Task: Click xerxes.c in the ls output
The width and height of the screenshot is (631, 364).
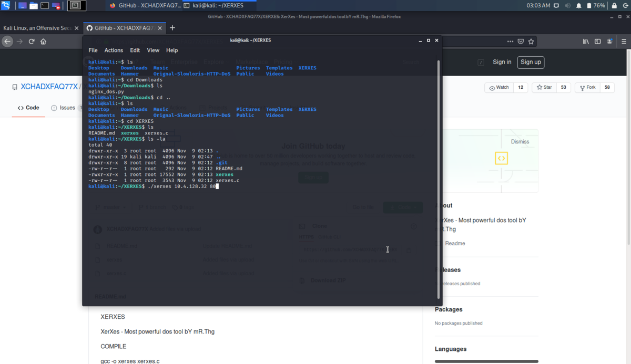Action: pyautogui.click(x=156, y=133)
